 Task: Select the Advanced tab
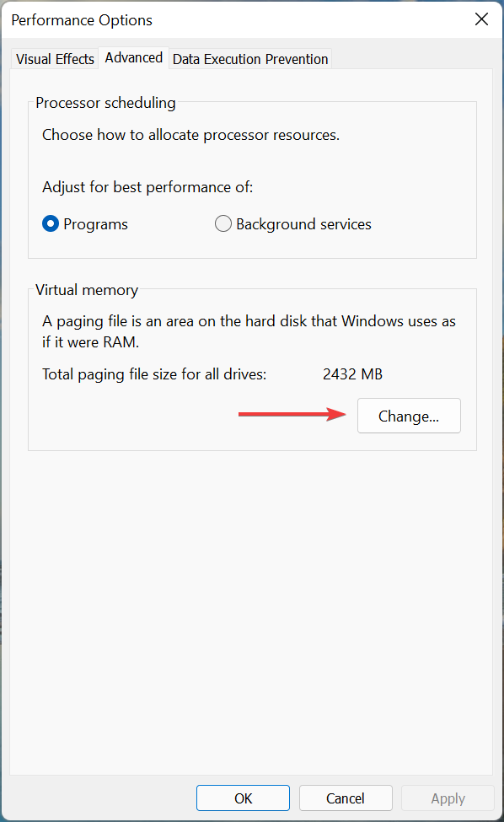pos(133,57)
